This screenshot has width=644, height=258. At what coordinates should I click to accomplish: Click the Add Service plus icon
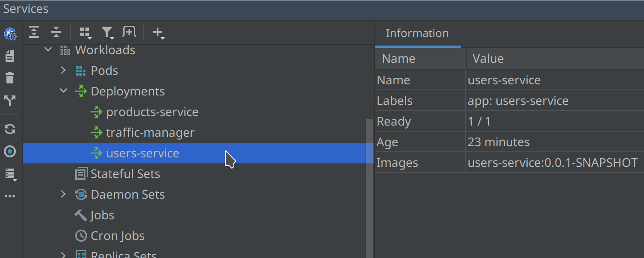coord(158,33)
